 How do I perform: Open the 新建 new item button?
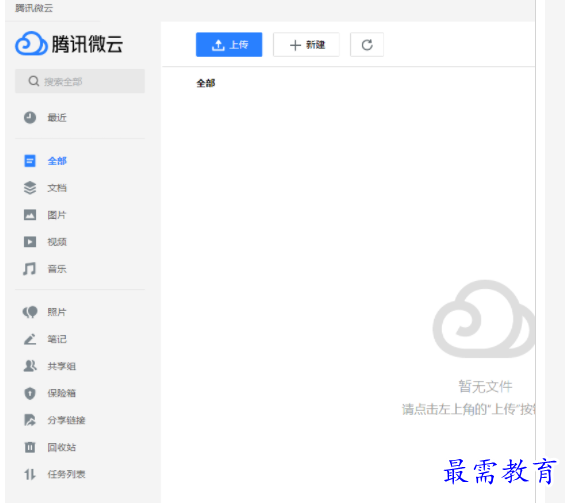tap(306, 45)
